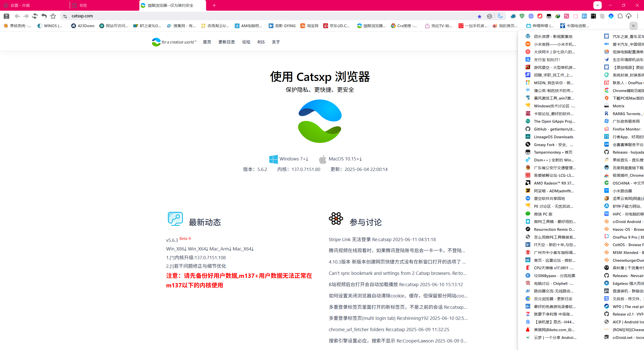The image size is (644, 350).
Task: Open the 12306Bypass bookmark entry
Action: pos(551,276)
